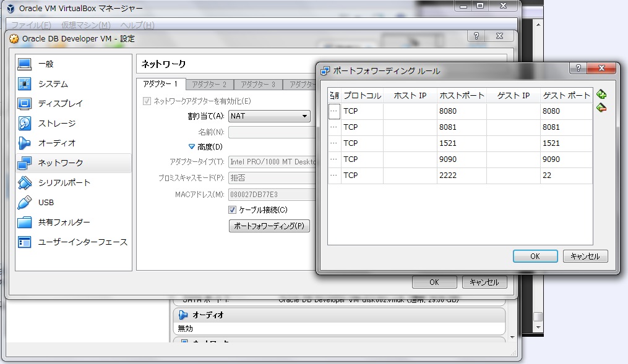Open the 割り当て NAT dropdown
Image resolution: width=628 pixels, height=364 pixels.
(x=269, y=116)
